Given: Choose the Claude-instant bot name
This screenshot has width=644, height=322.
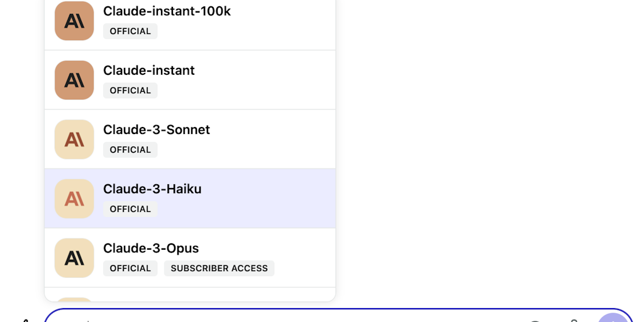Looking at the screenshot, I should click(149, 70).
